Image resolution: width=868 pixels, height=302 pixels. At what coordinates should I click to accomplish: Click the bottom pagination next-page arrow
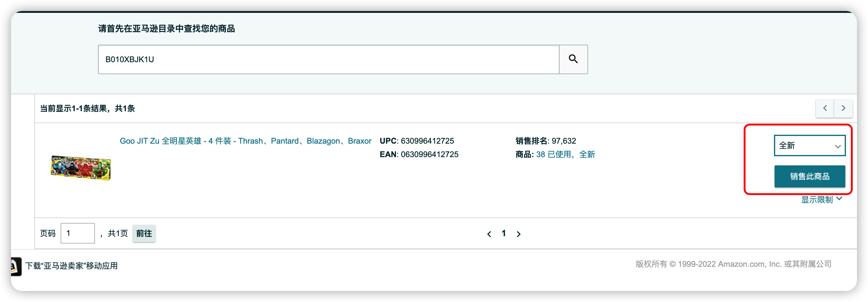519,234
